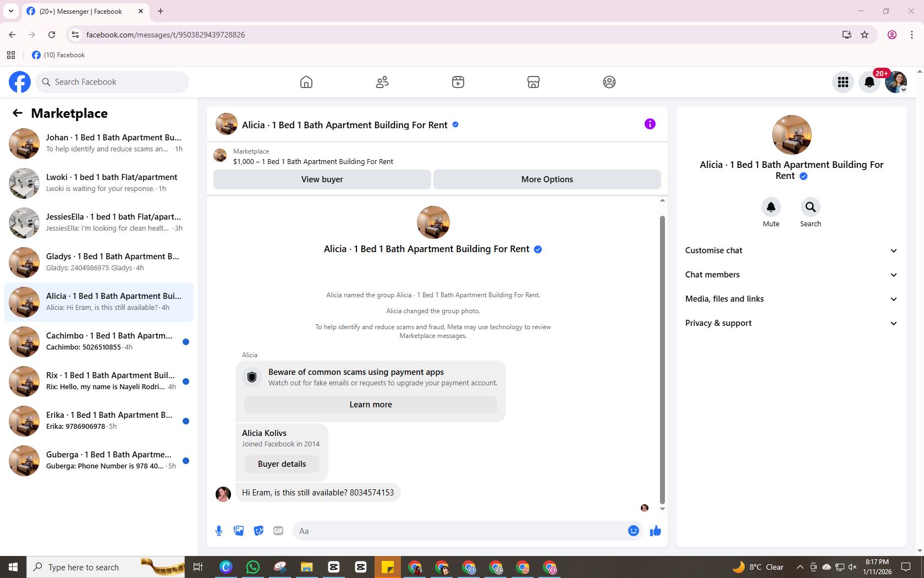Open the browser tab list dropdown
The height and width of the screenshot is (578, 924).
tap(11, 11)
